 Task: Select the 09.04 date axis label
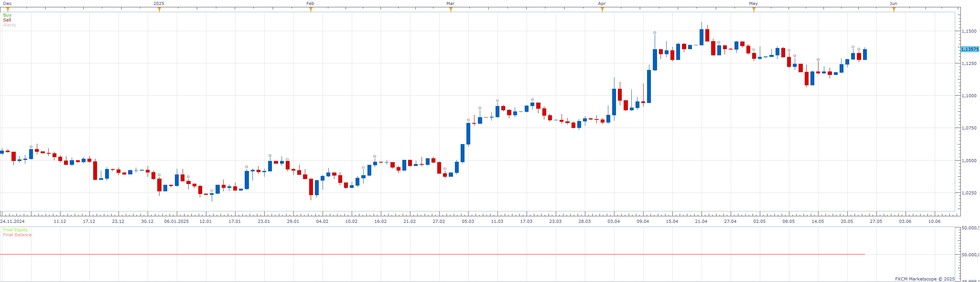coord(643,221)
